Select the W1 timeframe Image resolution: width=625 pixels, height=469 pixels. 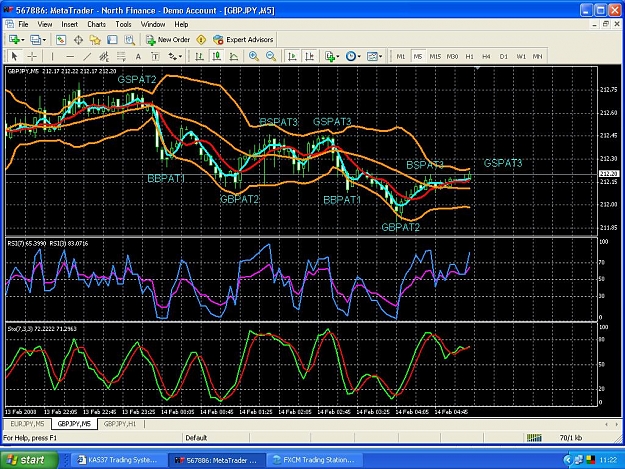coord(521,57)
